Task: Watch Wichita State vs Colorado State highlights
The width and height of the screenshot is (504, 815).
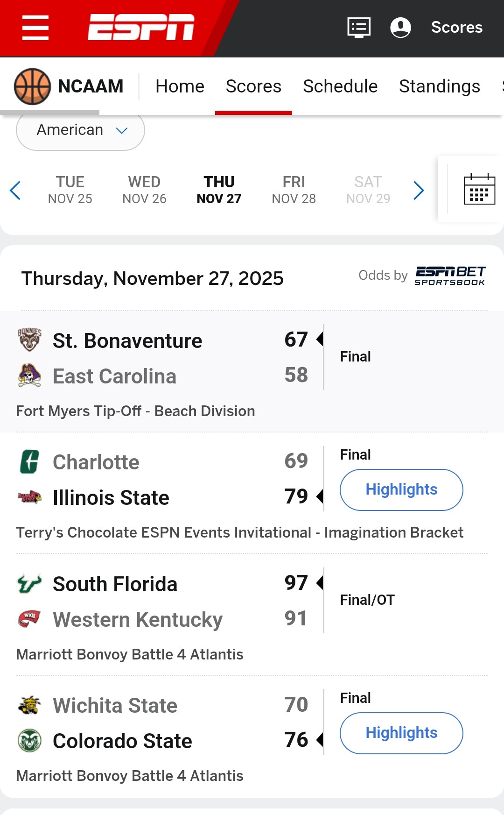Action: [x=401, y=733]
